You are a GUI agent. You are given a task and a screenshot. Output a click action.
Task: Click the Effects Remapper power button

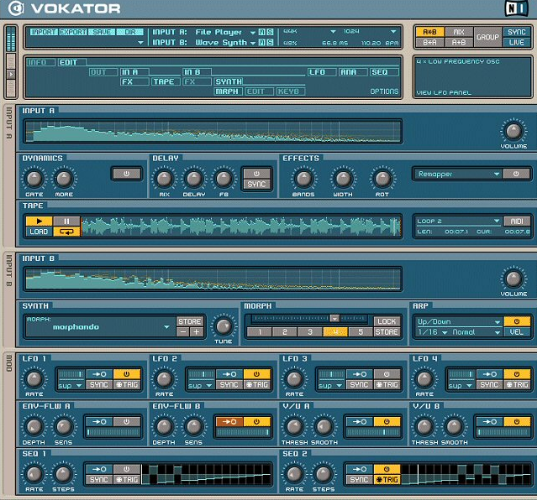click(516, 174)
